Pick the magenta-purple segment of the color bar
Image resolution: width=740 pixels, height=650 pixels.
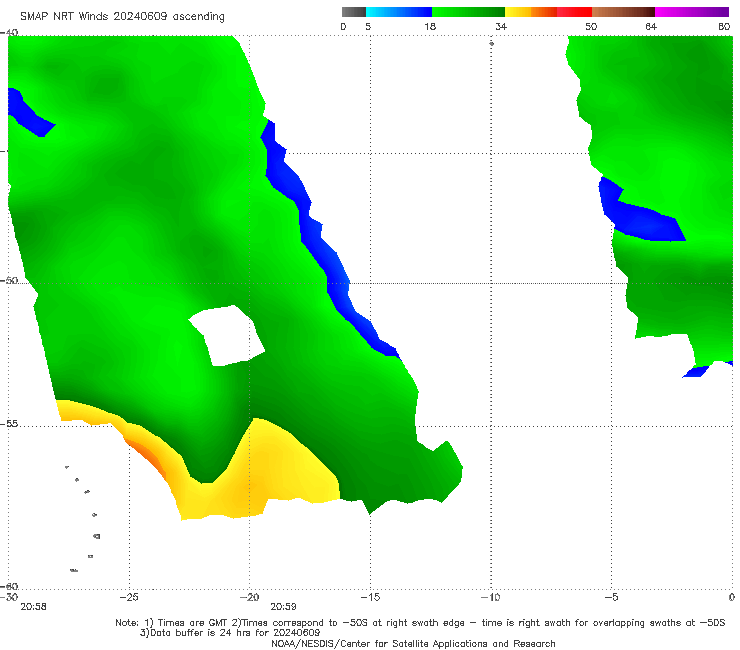point(692,12)
